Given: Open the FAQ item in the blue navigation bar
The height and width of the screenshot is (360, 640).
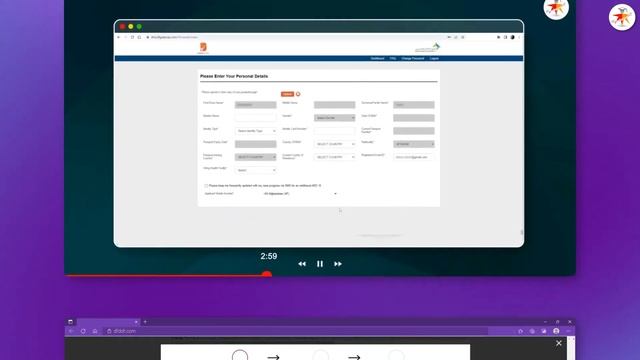Looking at the screenshot, I should tap(393, 58).
